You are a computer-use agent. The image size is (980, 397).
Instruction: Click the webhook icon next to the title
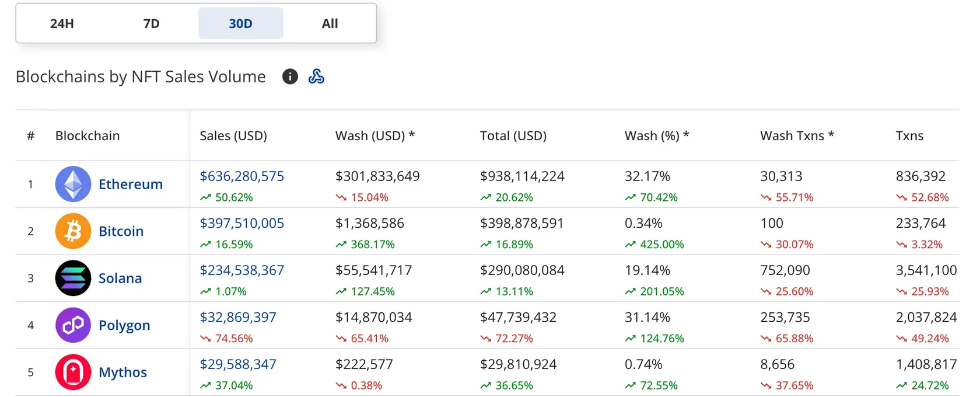[x=316, y=76]
